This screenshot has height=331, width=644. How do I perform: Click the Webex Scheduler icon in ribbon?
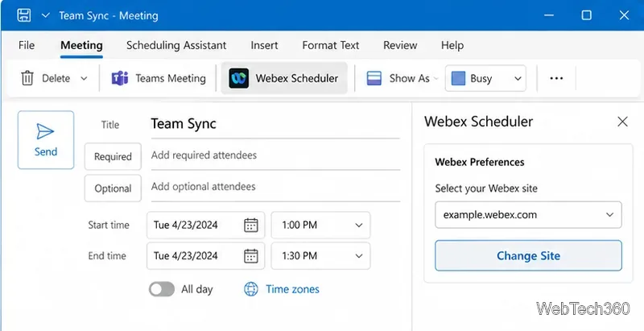point(238,78)
